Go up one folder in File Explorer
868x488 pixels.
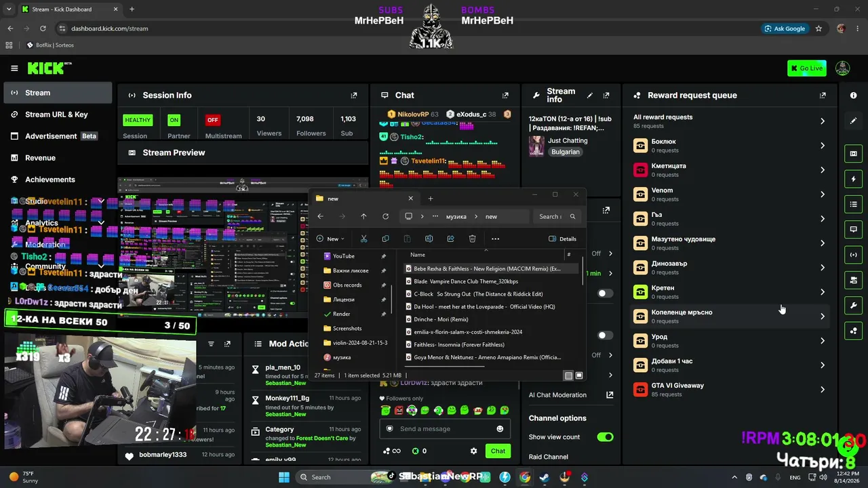point(363,217)
